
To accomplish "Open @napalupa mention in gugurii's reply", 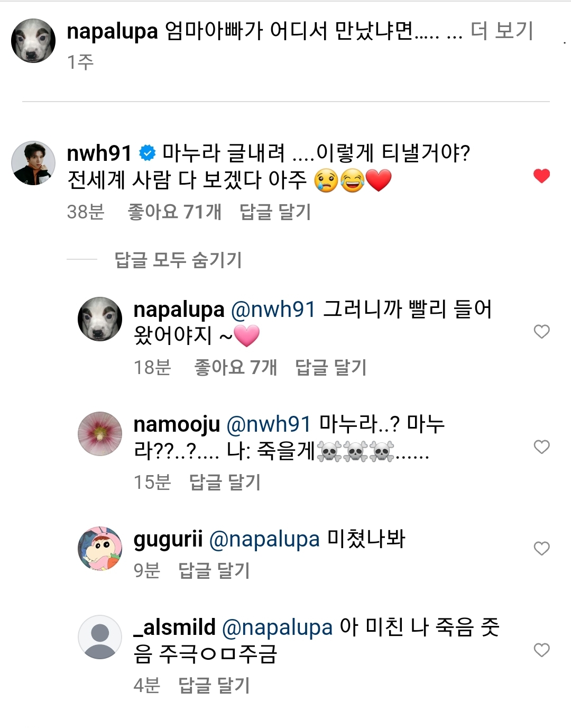I will tap(264, 540).
